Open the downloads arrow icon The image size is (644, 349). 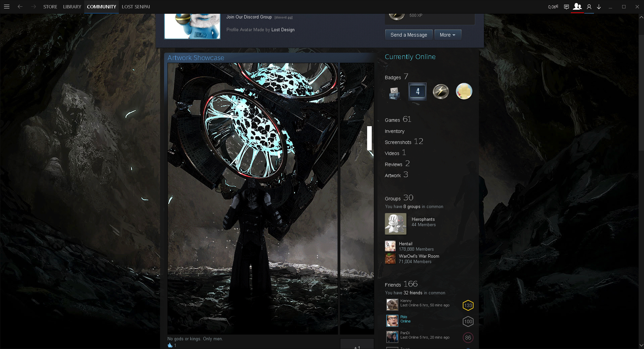tap(599, 7)
